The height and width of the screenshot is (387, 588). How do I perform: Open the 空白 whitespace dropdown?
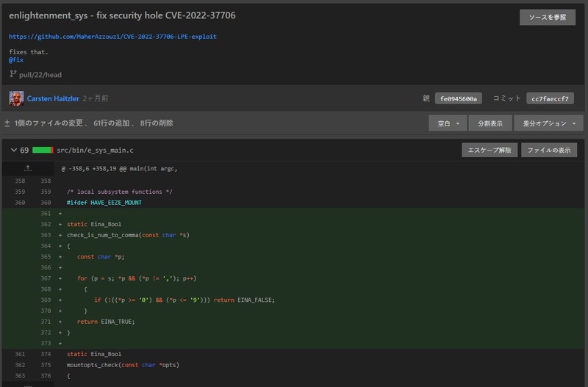point(448,123)
